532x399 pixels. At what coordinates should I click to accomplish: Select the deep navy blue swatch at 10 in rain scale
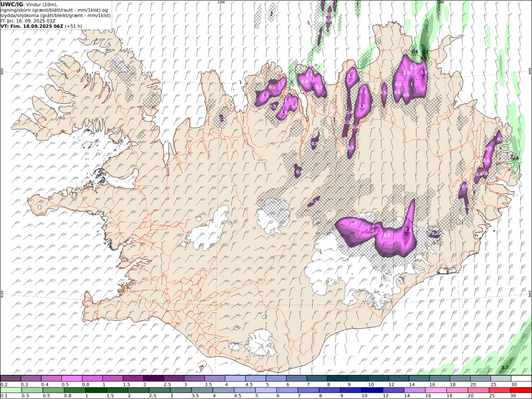372,390
